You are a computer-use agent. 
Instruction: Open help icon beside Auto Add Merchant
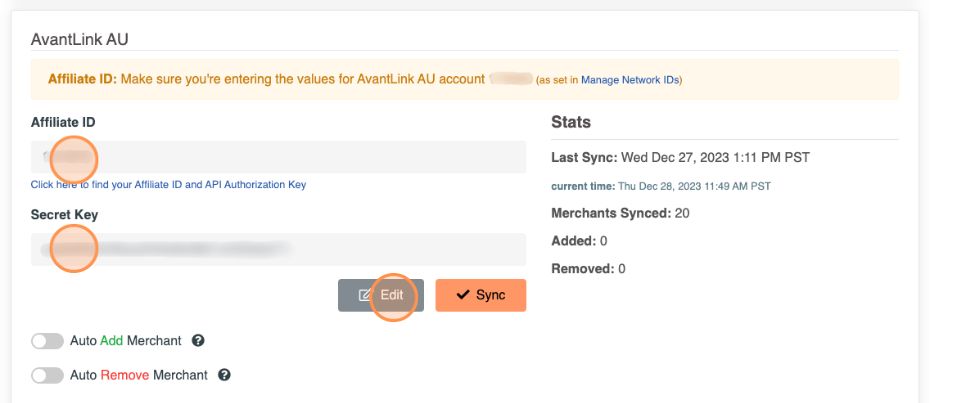(x=198, y=341)
